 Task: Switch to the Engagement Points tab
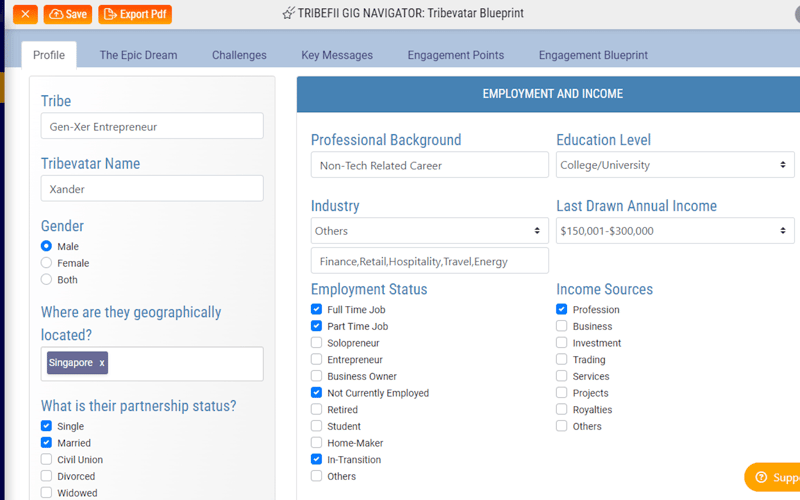456,55
